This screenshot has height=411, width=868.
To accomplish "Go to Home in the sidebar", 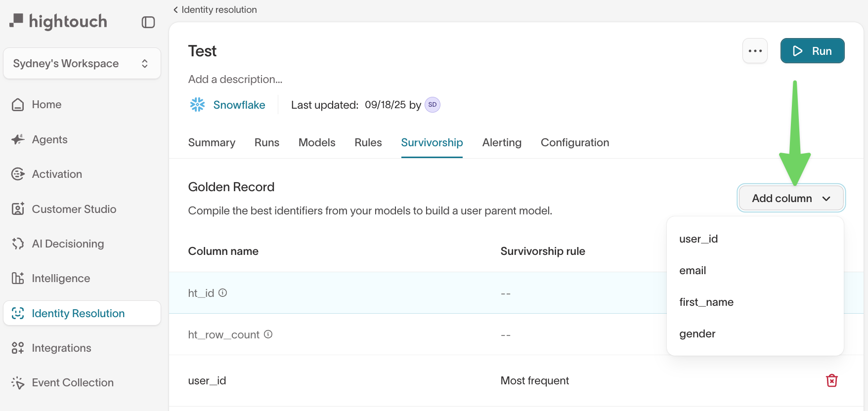I will (46, 104).
